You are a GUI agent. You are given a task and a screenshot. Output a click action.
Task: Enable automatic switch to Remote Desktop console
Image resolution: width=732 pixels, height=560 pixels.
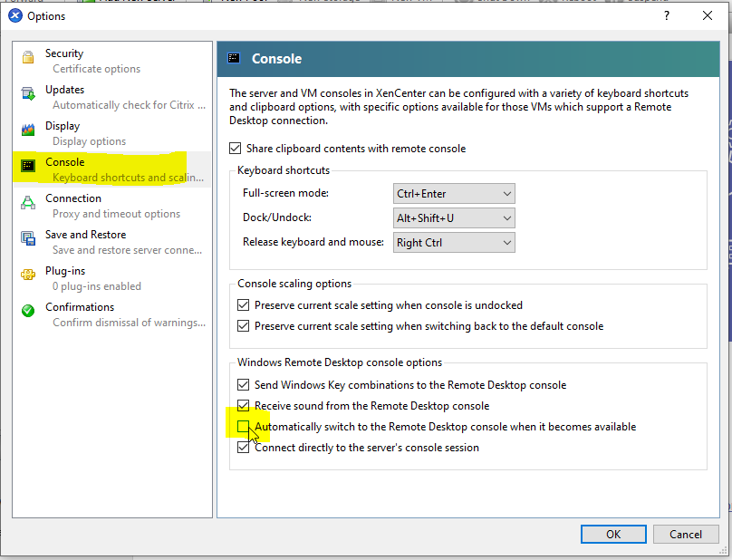243,427
